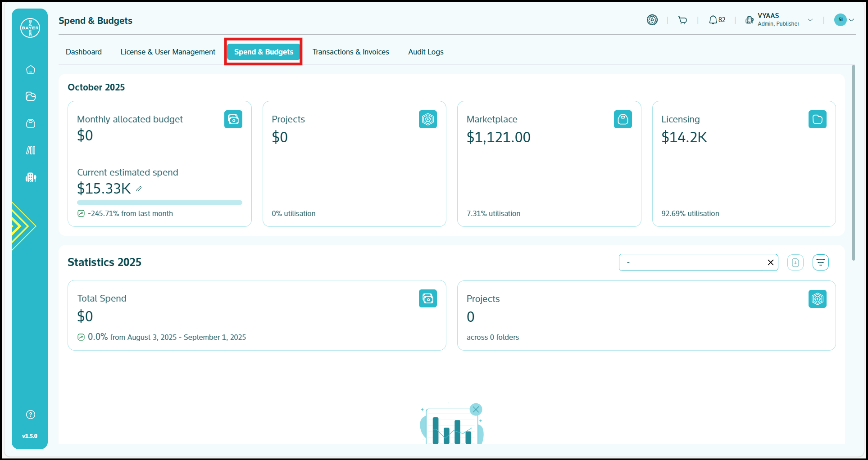Image resolution: width=868 pixels, height=460 pixels.
Task: Open notifications bell showing 82
Action: pyautogui.click(x=717, y=20)
